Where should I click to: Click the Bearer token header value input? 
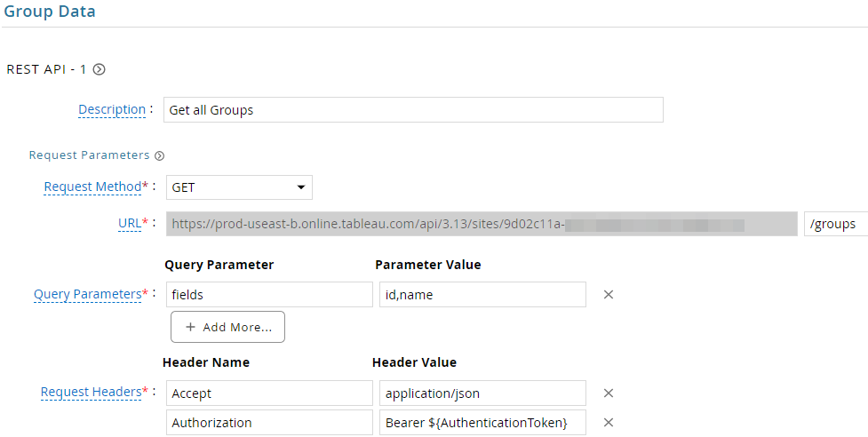pos(482,423)
